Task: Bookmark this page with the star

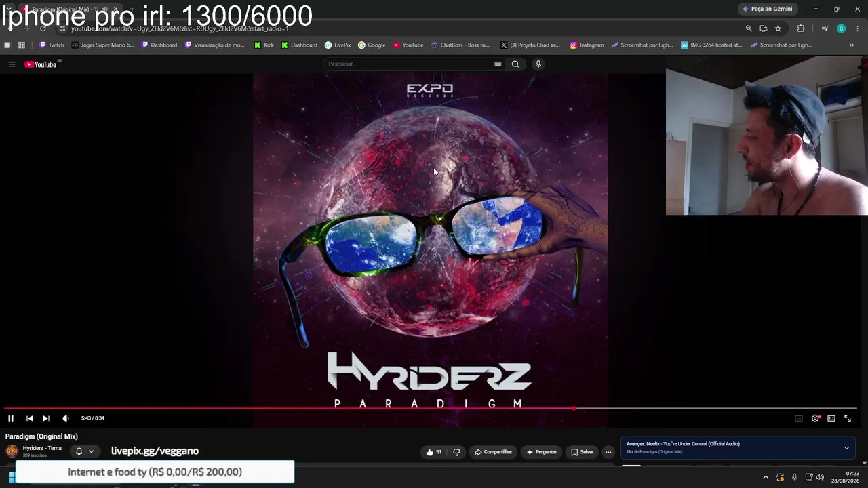Action: 778,28
